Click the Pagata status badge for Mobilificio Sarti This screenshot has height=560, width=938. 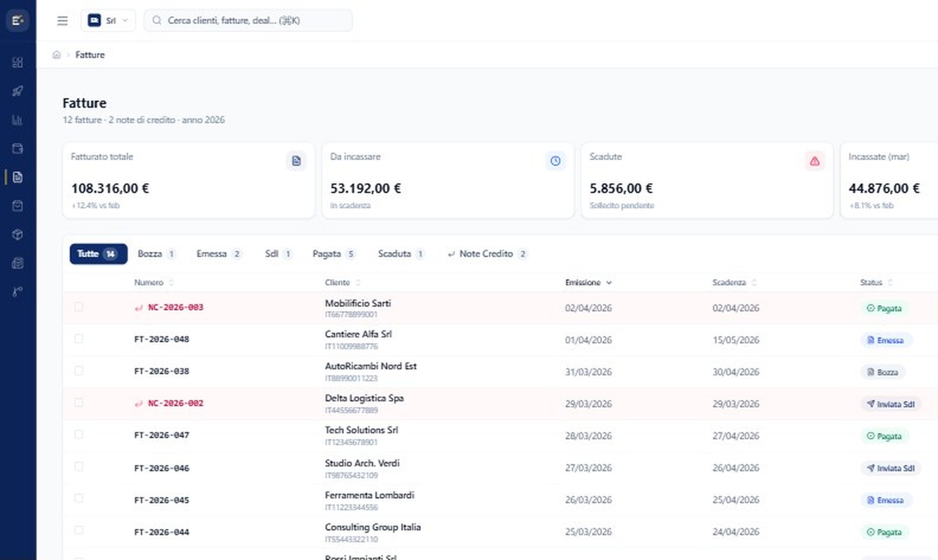pos(884,308)
